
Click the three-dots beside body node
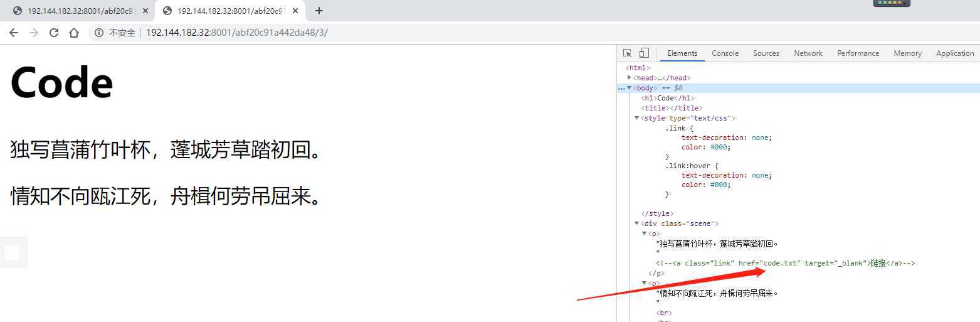pos(621,89)
